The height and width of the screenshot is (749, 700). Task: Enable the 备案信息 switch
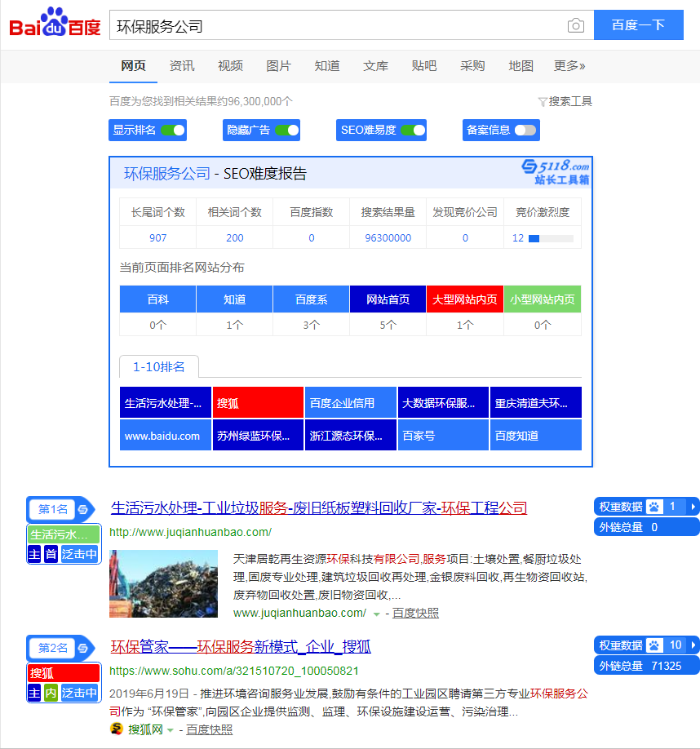coord(525,130)
